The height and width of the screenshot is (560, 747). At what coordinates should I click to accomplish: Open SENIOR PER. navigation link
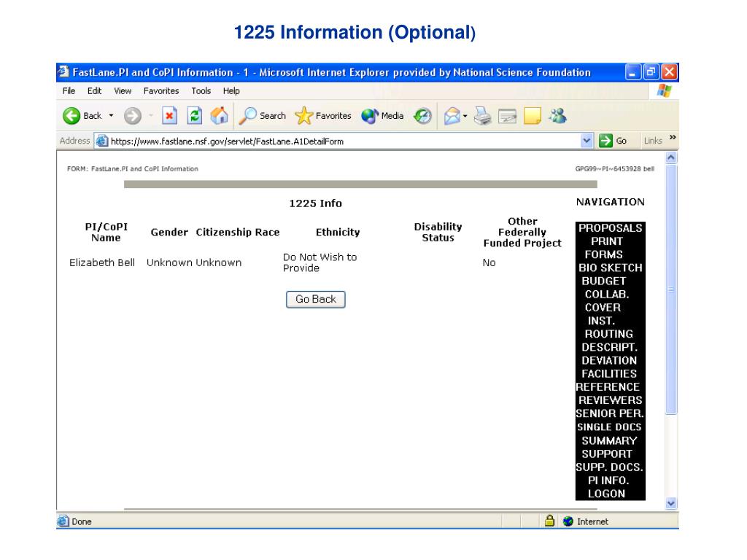(610, 414)
